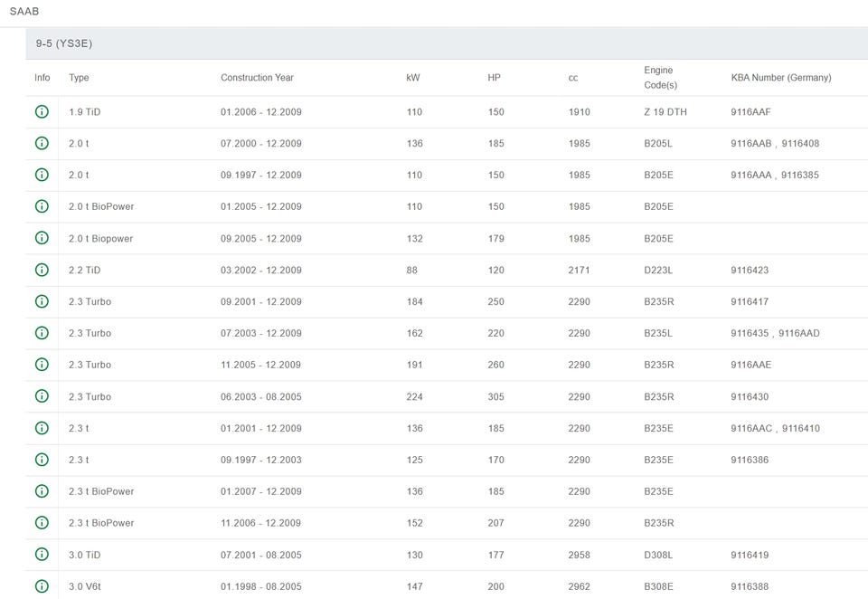The width and height of the screenshot is (868, 599).
Task: Click construction year '09.1997 - 12.2003'
Action: pyautogui.click(x=260, y=460)
